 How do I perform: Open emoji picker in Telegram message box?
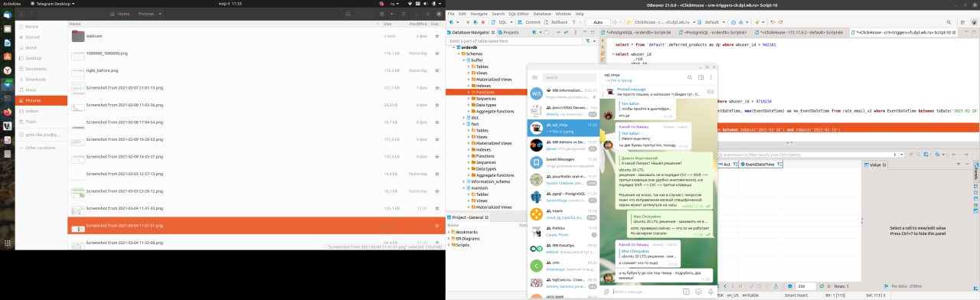coord(697,292)
